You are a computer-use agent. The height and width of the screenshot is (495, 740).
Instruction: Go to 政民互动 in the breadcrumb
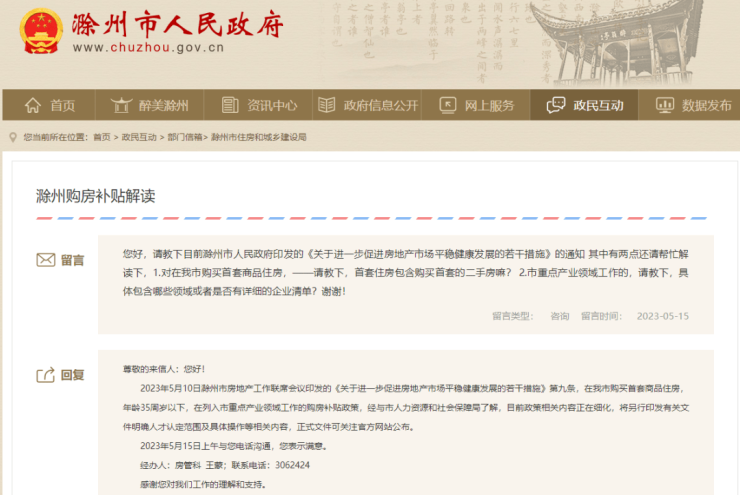[x=139, y=137]
